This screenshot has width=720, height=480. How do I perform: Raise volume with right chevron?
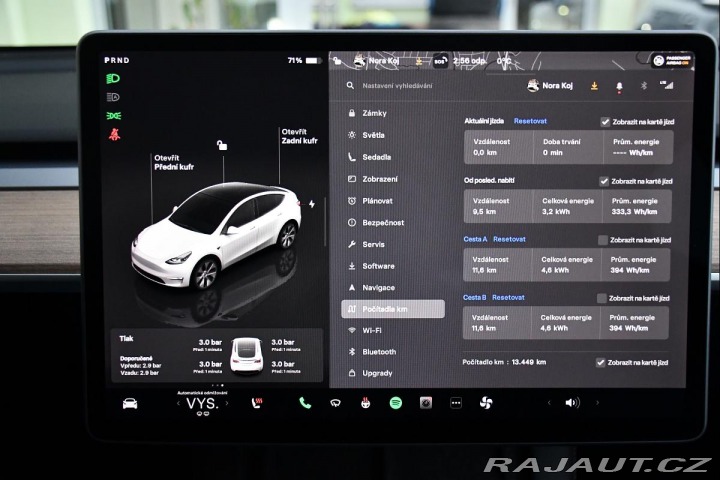point(597,403)
